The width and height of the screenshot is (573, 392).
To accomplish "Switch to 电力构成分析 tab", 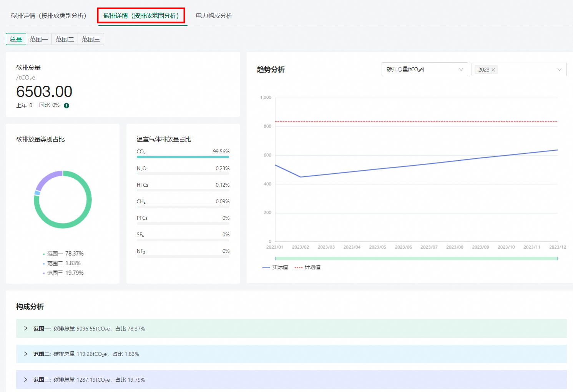I will click(214, 16).
